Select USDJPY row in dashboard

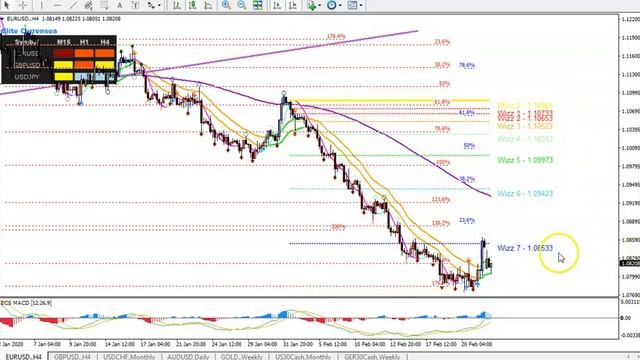point(59,77)
